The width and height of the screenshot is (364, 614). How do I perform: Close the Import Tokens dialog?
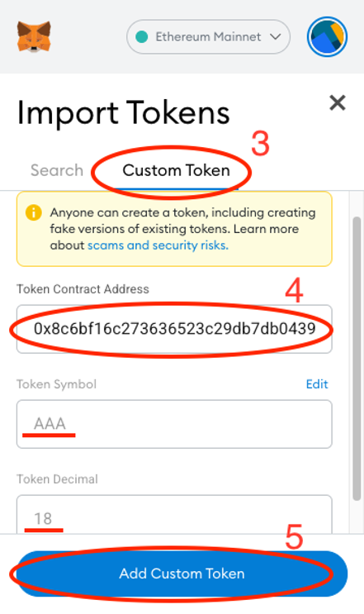point(338,103)
